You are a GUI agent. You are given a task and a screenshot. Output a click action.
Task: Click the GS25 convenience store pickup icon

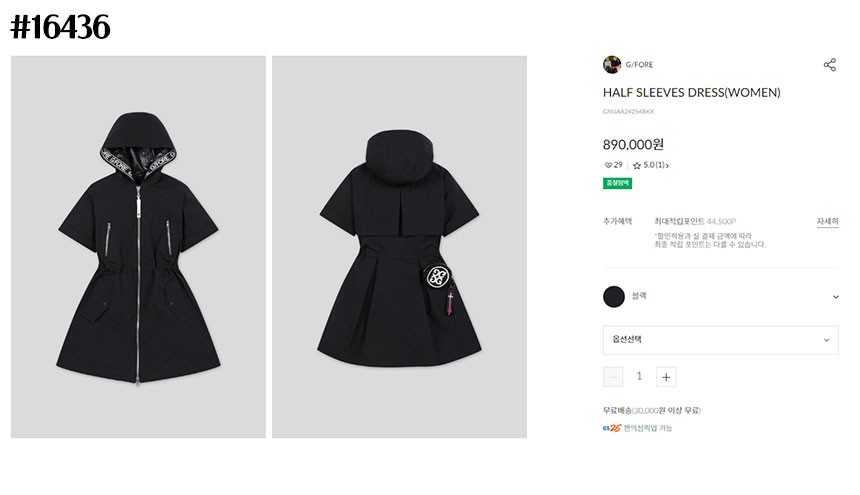(611, 428)
